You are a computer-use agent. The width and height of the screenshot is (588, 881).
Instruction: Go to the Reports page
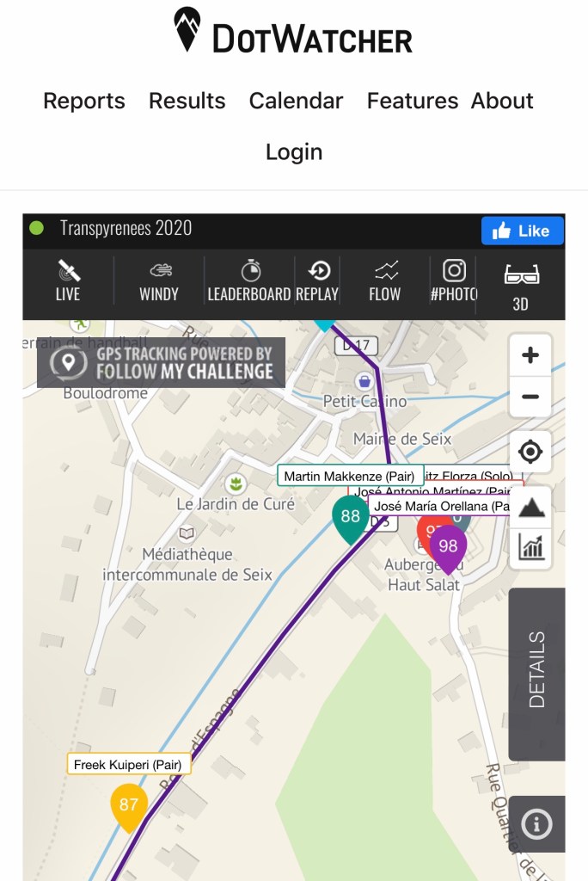[84, 101]
